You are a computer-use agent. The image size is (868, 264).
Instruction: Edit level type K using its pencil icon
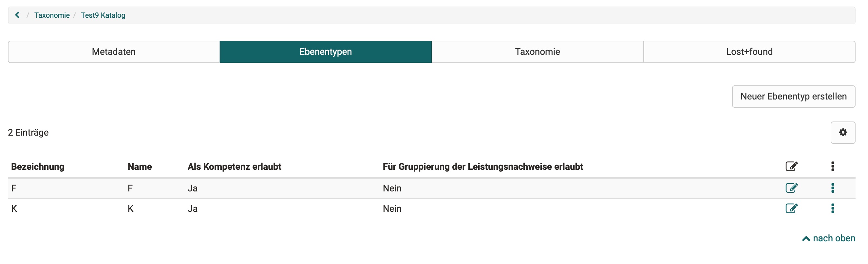tap(791, 208)
